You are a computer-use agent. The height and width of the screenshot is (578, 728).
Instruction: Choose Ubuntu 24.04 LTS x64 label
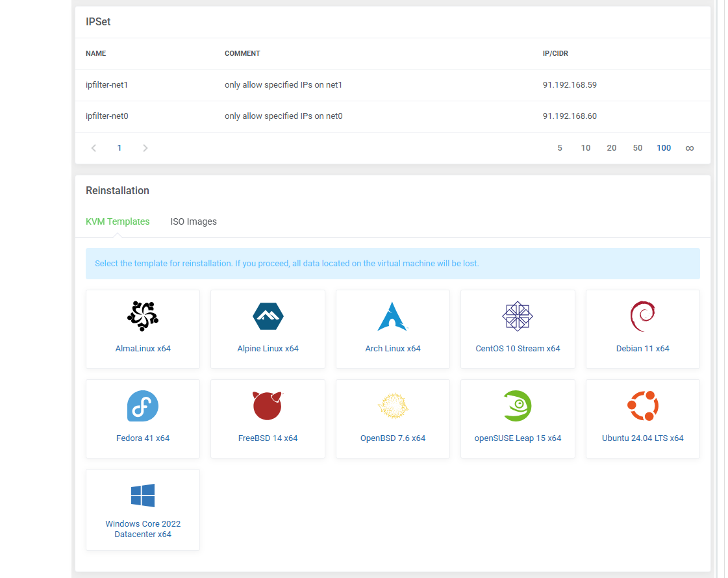(x=642, y=438)
